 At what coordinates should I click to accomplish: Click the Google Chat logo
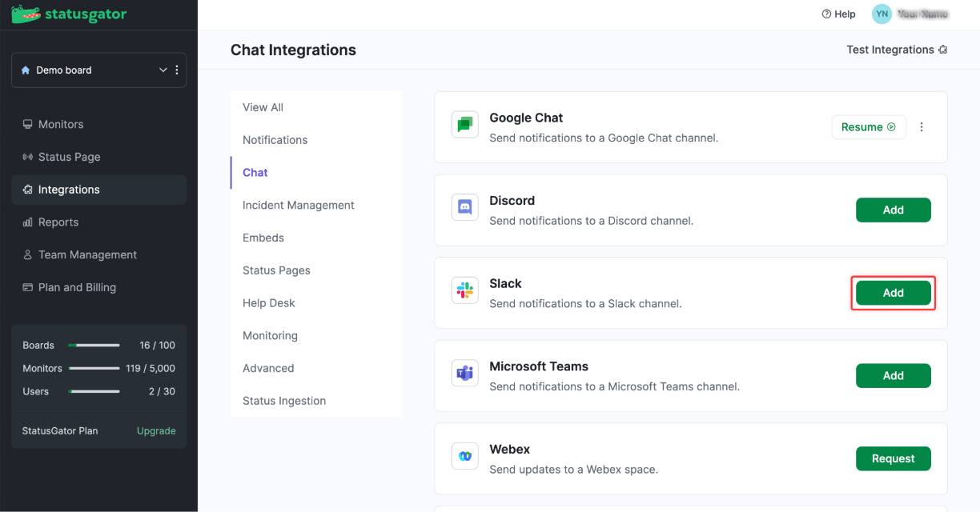point(464,125)
